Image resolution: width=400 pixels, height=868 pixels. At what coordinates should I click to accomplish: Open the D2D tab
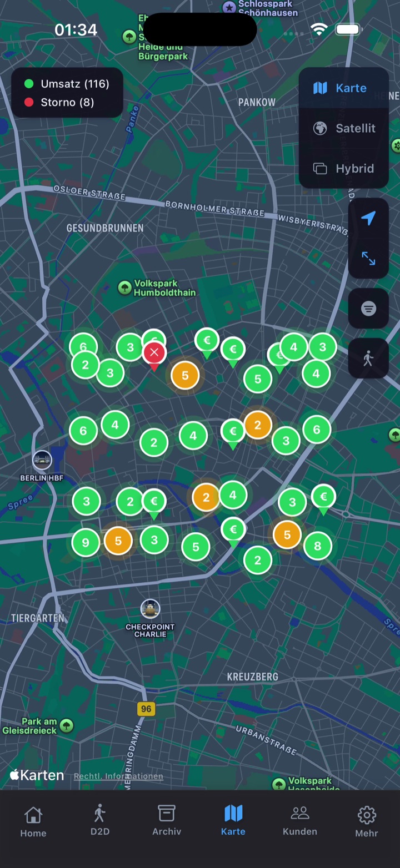pos(100,820)
